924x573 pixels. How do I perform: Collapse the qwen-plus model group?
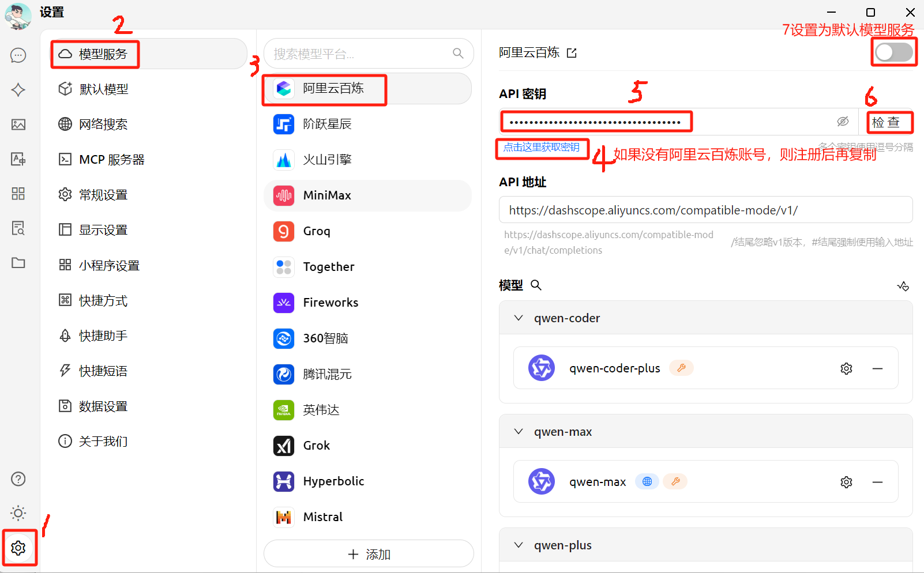519,545
